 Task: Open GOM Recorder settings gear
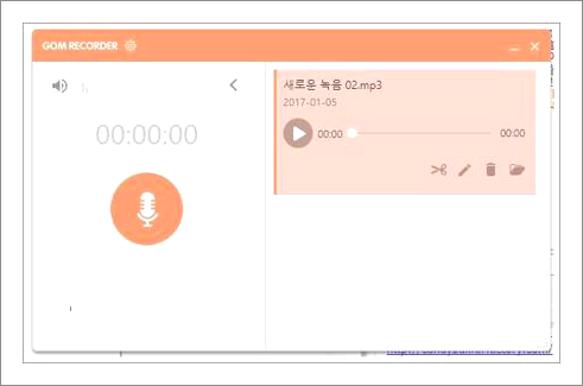[x=130, y=45]
